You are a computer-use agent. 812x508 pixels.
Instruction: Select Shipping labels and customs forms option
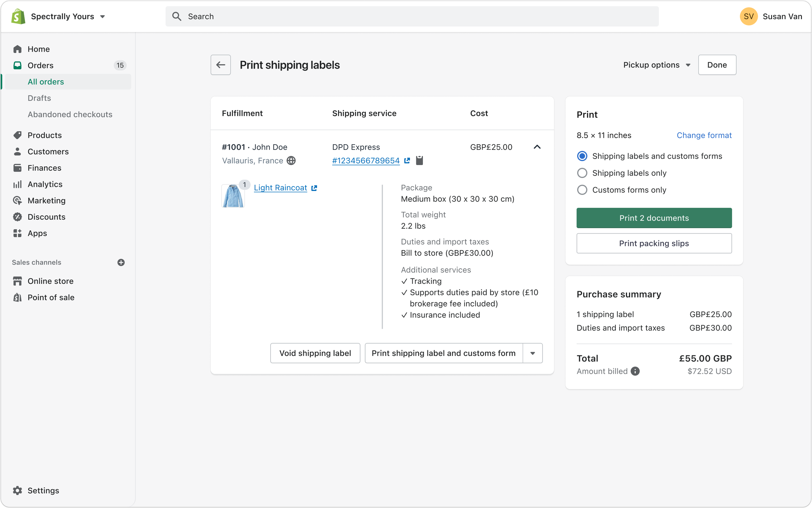coord(582,156)
